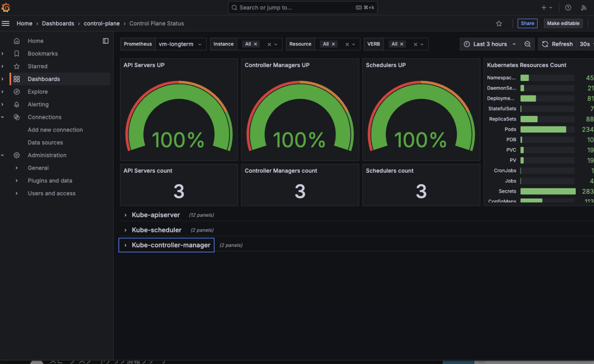Screen dimensions: 594x364
Task: Clear the Resource variable selection
Action: [x=347, y=44]
